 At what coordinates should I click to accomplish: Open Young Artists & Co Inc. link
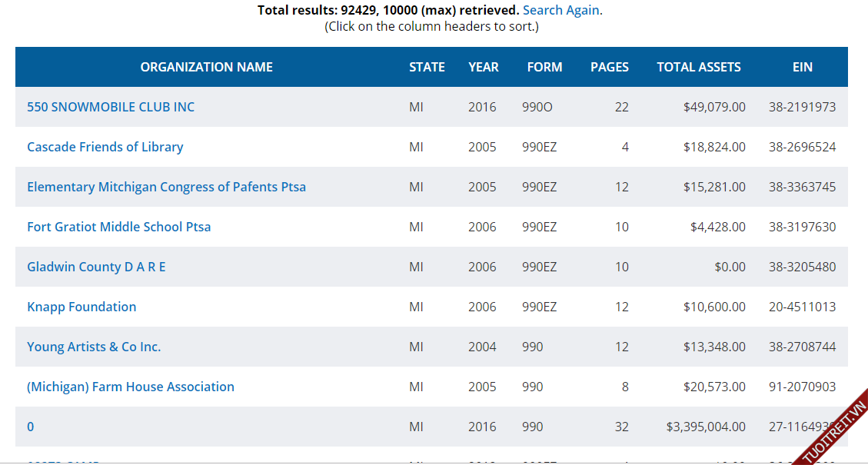coord(94,347)
